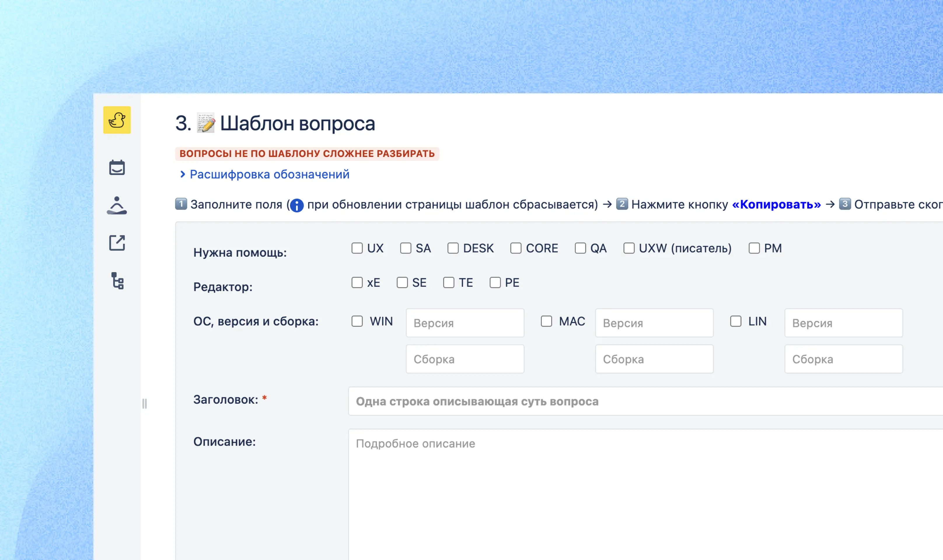This screenshot has height=560, width=943.
Task: Focus the LIN Версия input field
Action: click(844, 323)
